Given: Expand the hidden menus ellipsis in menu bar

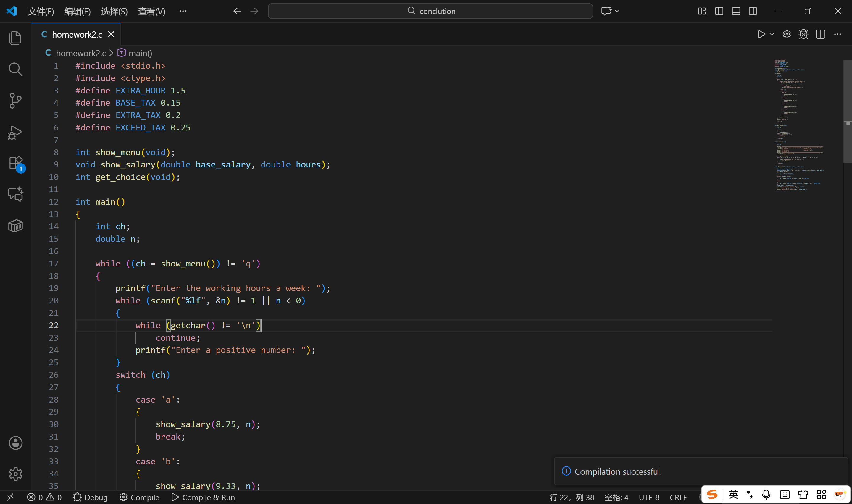Looking at the screenshot, I should point(183,11).
